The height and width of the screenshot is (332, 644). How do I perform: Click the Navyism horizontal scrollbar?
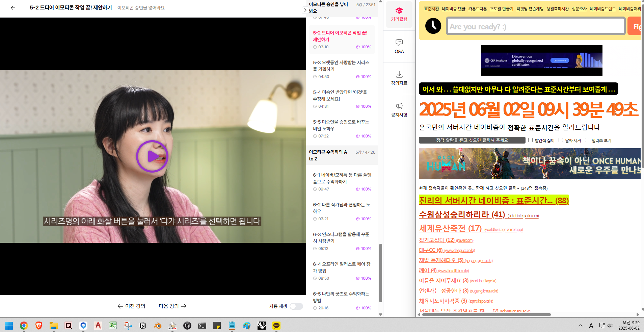(486, 314)
